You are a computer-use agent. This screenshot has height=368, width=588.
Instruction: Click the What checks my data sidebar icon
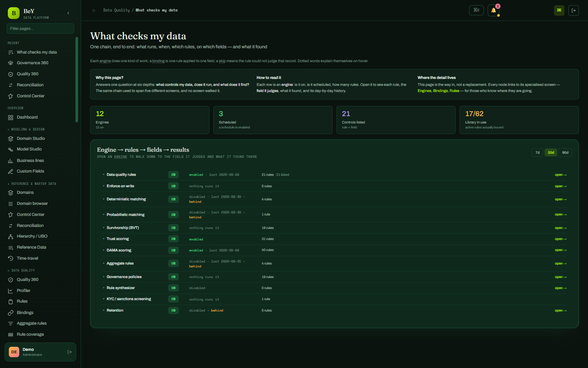(11, 52)
